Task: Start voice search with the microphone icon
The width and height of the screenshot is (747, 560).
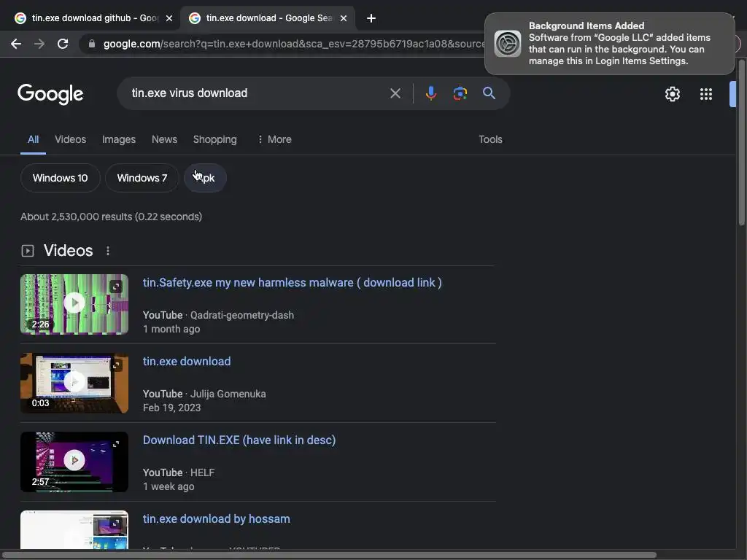Action: coord(430,93)
